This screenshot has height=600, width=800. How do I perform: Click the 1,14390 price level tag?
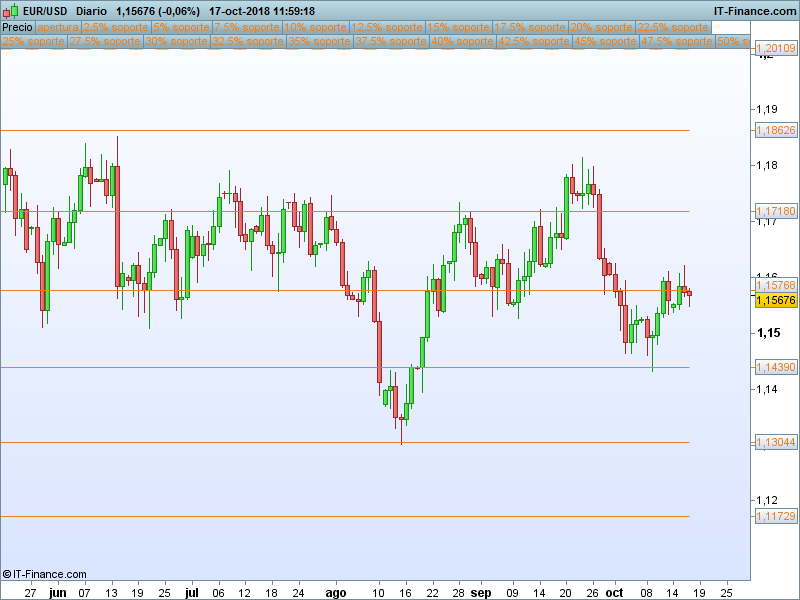[x=776, y=367]
